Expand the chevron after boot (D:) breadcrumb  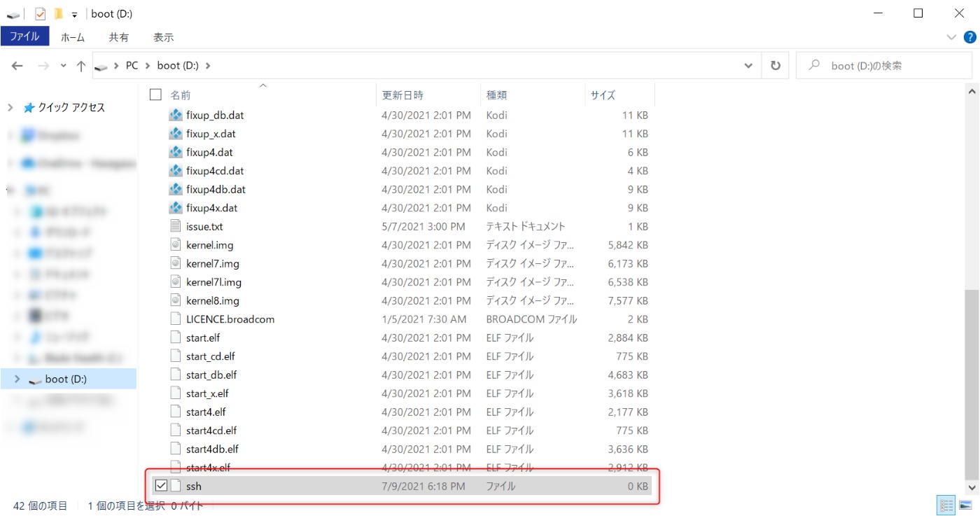pos(208,65)
